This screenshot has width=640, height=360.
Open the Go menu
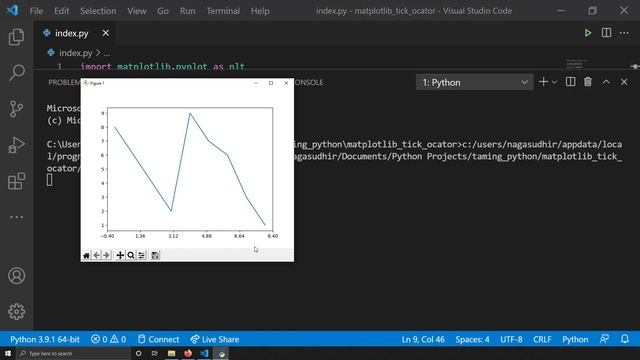tap(163, 11)
